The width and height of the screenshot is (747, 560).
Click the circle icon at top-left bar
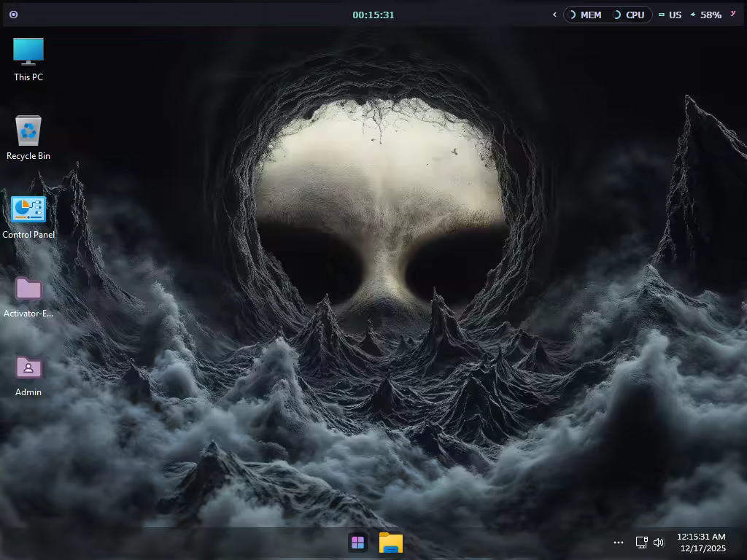(13, 15)
